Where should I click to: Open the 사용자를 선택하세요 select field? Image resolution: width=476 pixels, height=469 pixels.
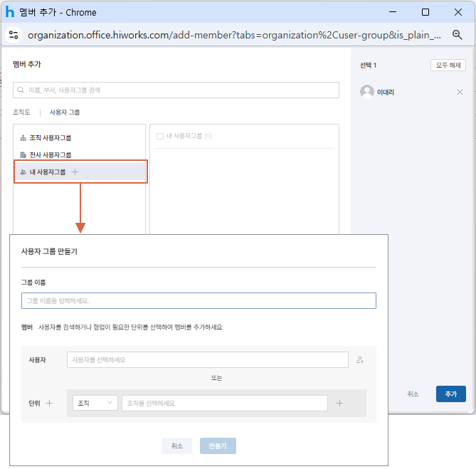coord(207,360)
